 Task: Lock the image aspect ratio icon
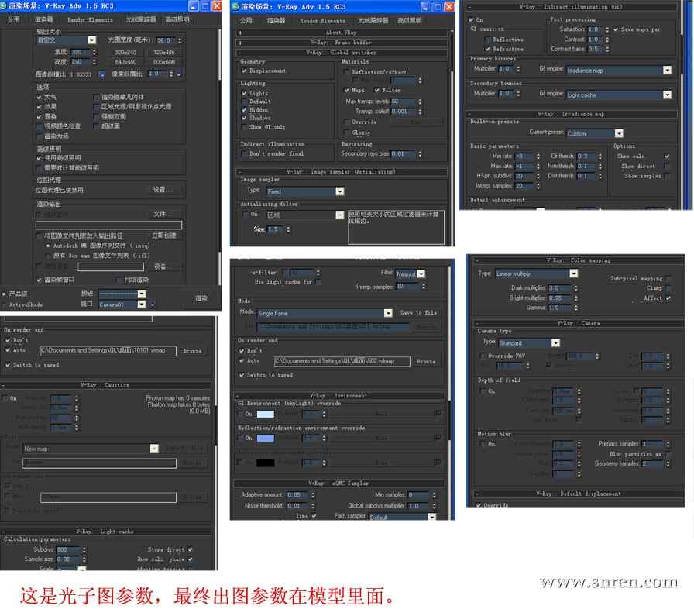pyautogui.click(x=101, y=74)
